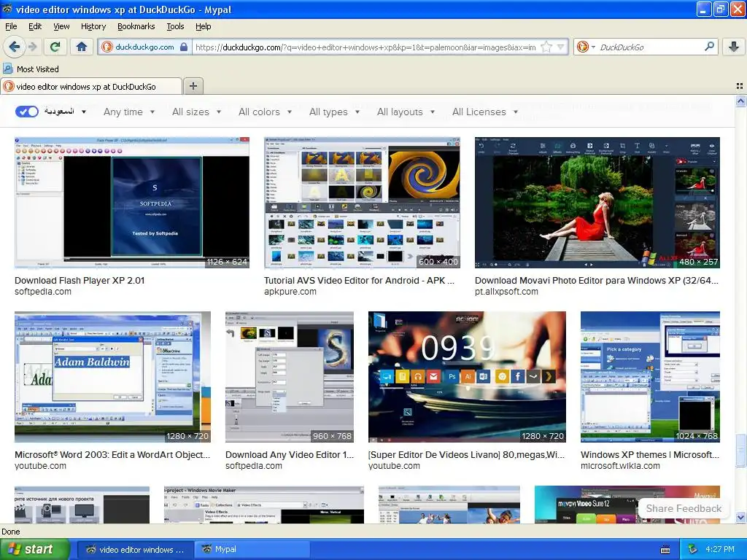This screenshot has height=560, width=747.
Task: Toggle the region filter switch off
Action: pos(27,112)
